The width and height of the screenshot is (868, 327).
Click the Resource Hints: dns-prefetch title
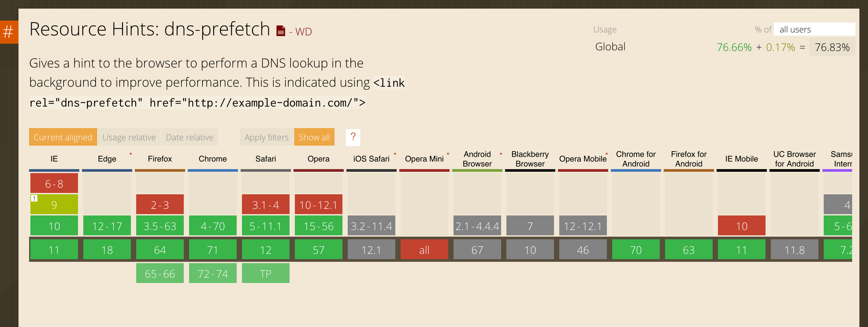click(x=150, y=29)
